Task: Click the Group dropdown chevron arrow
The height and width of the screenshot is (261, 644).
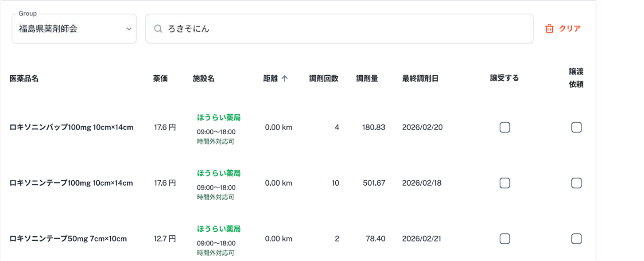Action: point(129,29)
